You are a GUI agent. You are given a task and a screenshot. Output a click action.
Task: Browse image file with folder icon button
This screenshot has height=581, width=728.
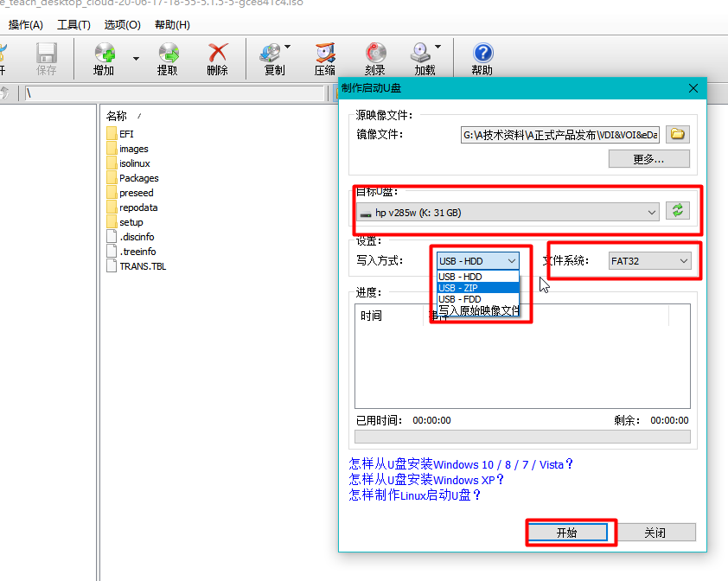click(678, 134)
